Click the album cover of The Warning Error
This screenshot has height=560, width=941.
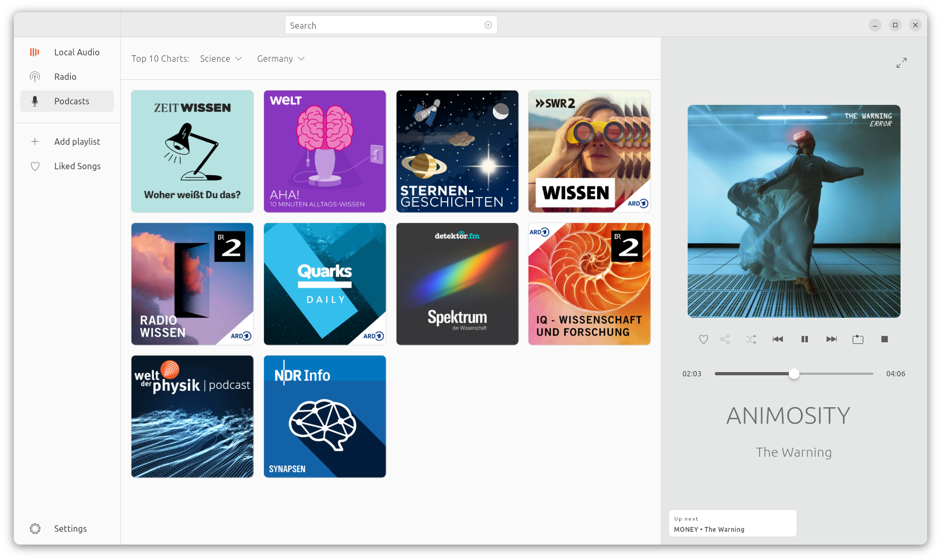click(x=794, y=211)
